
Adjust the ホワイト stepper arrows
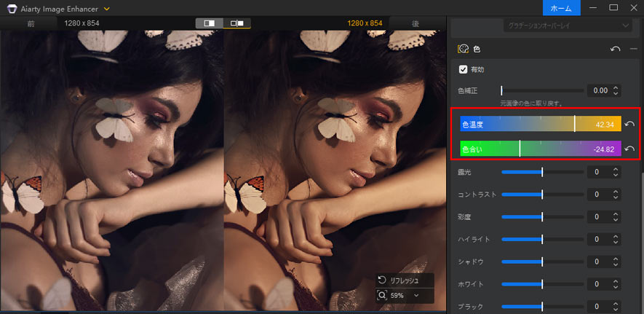click(615, 284)
